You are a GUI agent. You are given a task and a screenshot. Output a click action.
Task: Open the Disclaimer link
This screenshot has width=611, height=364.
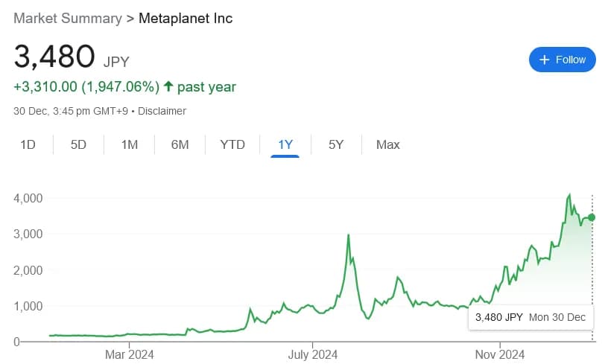(x=162, y=111)
